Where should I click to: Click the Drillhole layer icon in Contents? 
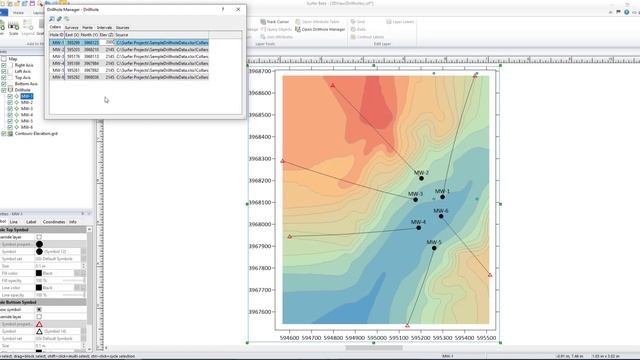pos(11,90)
